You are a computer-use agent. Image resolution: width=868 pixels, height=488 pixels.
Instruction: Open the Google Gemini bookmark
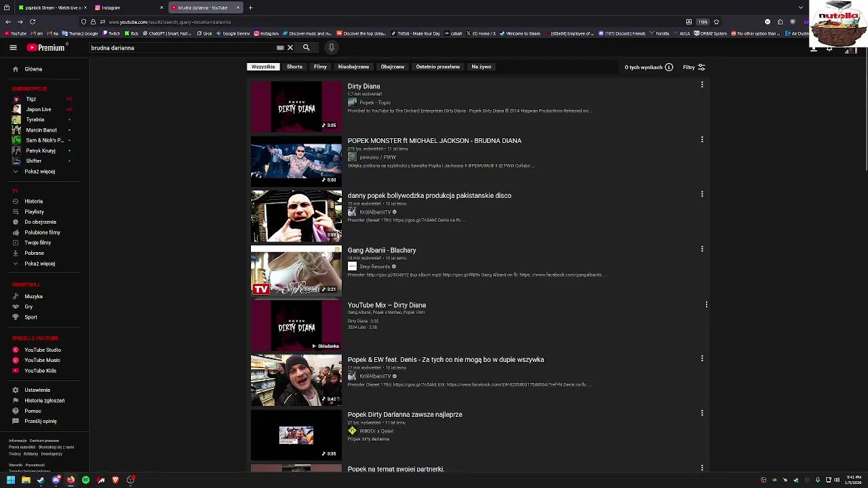(x=233, y=33)
